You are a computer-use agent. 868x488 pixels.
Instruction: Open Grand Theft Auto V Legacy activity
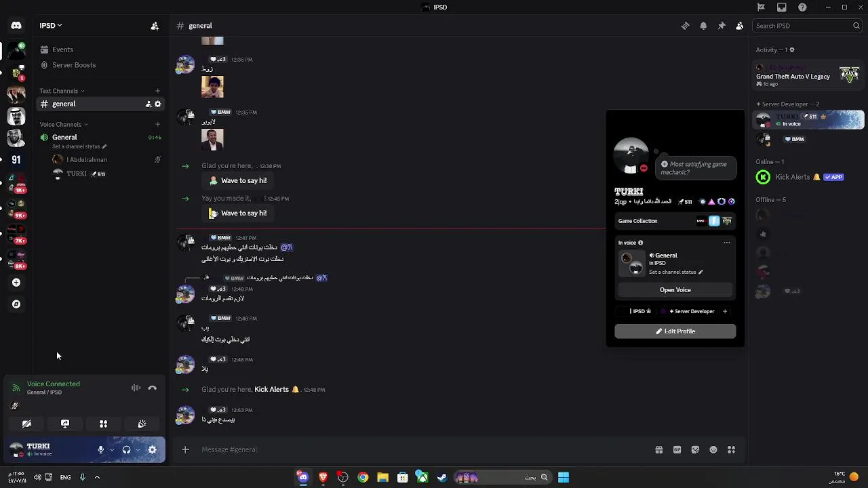tap(808, 76)
